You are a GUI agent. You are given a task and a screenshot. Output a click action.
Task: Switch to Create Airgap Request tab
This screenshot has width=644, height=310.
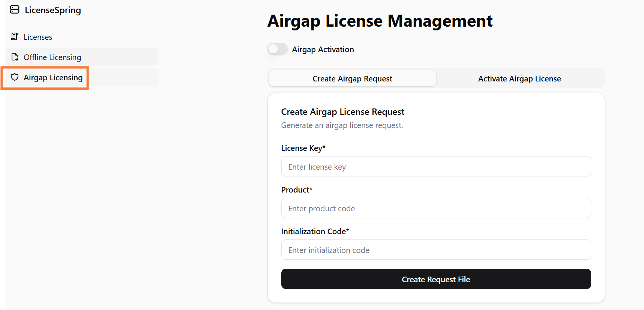tap(352, 78)
